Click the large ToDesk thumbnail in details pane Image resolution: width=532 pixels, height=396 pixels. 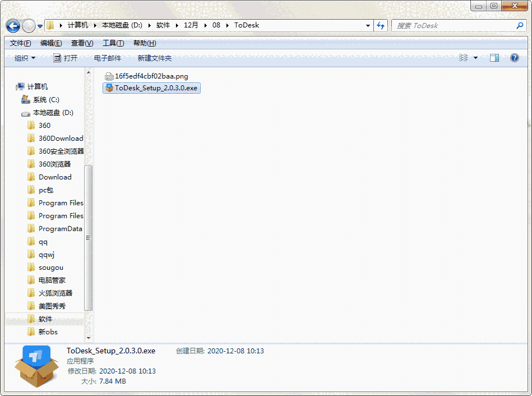(36, 366)
